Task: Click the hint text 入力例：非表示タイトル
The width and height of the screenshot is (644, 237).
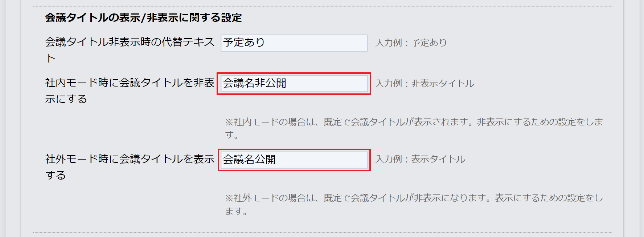Action: pos(424,84)
